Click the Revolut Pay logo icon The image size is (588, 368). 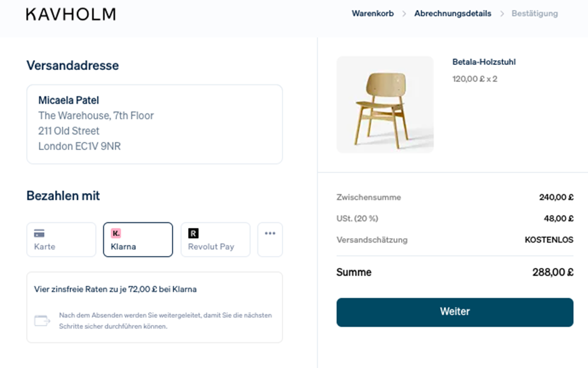click(193, 233)
